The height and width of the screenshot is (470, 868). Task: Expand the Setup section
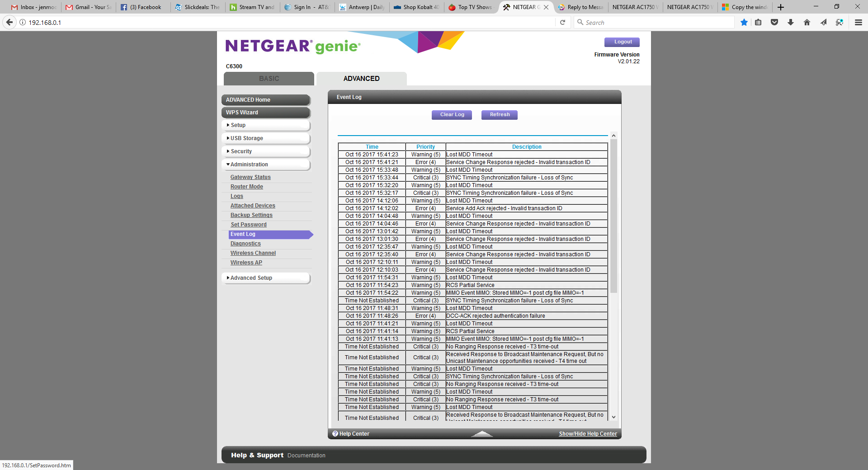click(x=237, y=125)
